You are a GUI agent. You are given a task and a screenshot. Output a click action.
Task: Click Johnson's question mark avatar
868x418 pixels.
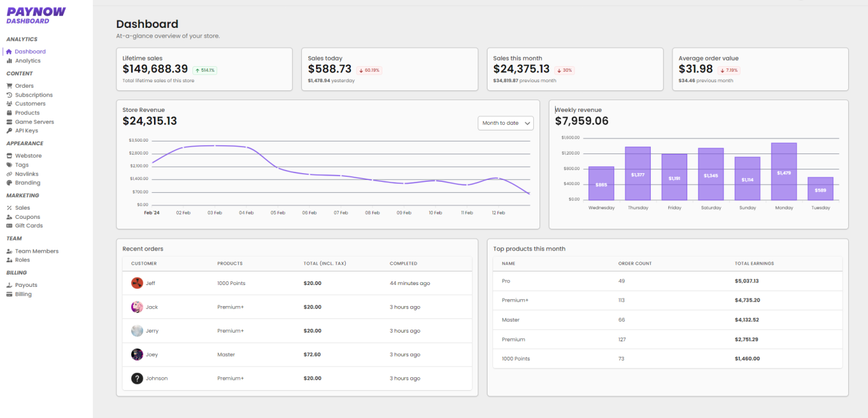click(x=137, y=378)
